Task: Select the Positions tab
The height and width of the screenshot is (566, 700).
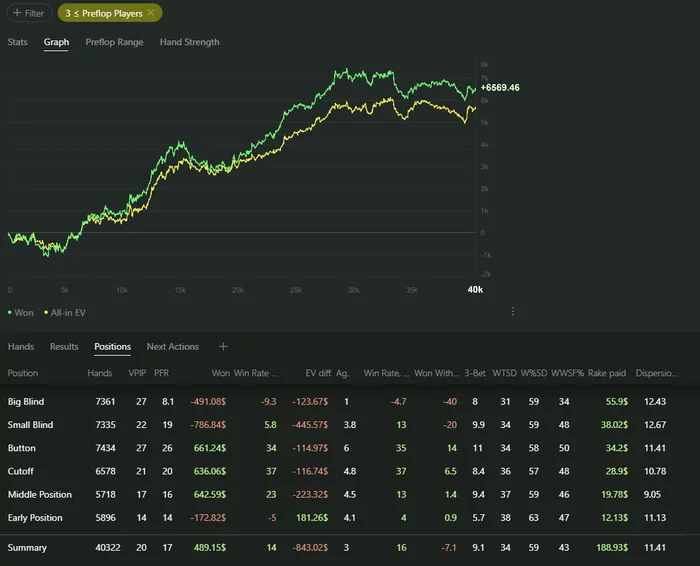Action: coord(112,346)
